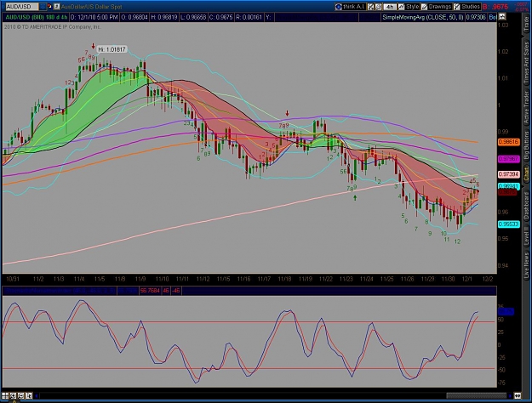Viewport: 532px width, 403px height.
Task: Click the right scroll arrow of time scrollbar
Action: pyautogui.click(x=510, y=395)
